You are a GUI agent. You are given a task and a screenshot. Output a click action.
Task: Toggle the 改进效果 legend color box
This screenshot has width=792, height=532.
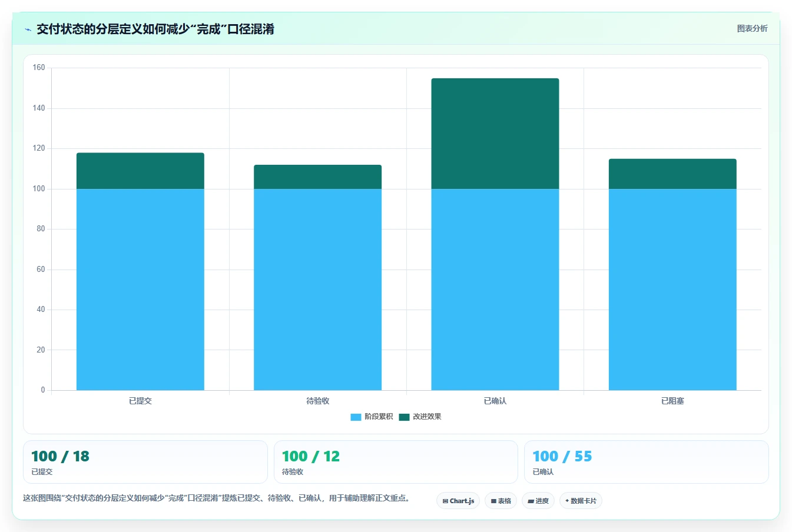coord(404,417)
